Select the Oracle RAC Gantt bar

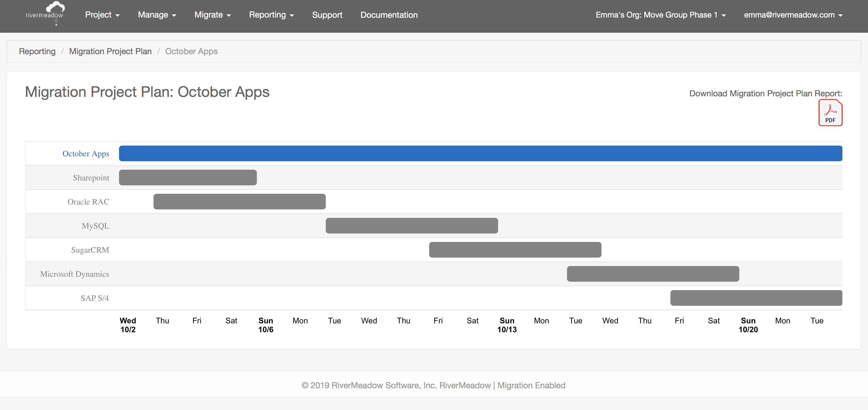239,201
